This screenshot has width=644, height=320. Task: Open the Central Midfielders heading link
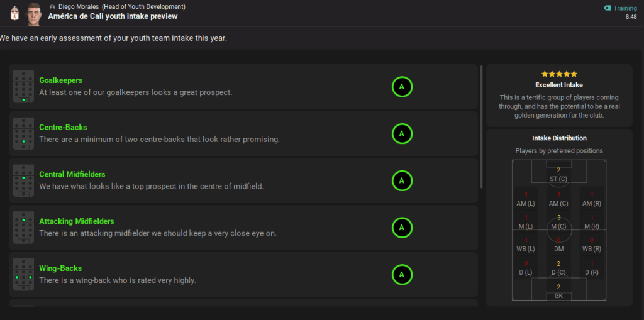point(72,174)
